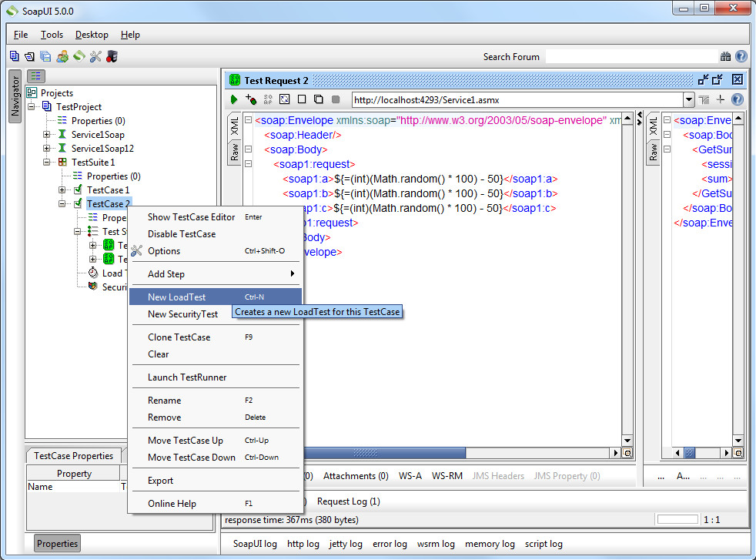The height and width of the screenshot is (560, 756).
Task: Collapse the TestSuite 1 tree node
Action: pos(47,162)
